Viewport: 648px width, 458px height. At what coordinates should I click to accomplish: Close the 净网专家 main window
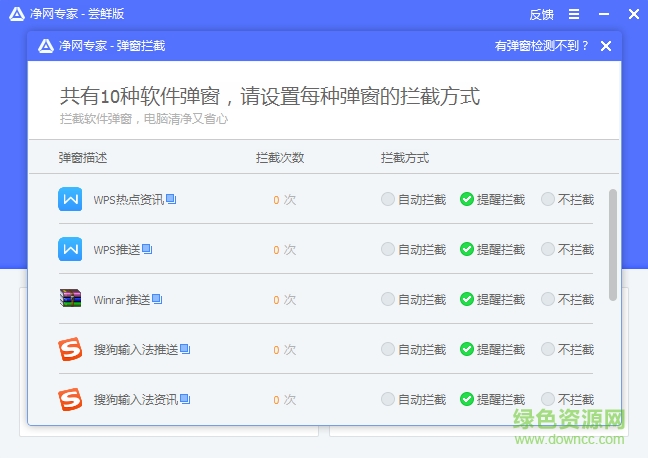tap(634, 14)
